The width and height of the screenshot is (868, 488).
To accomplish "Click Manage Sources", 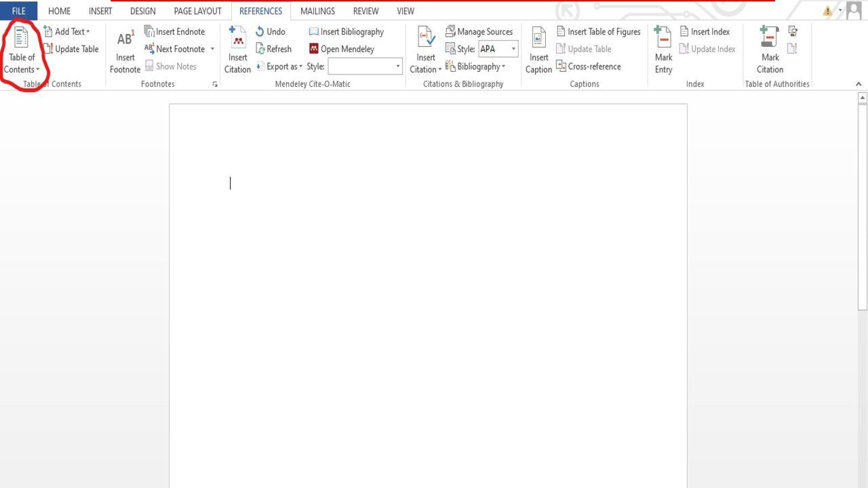I will [x=479, y=31].
